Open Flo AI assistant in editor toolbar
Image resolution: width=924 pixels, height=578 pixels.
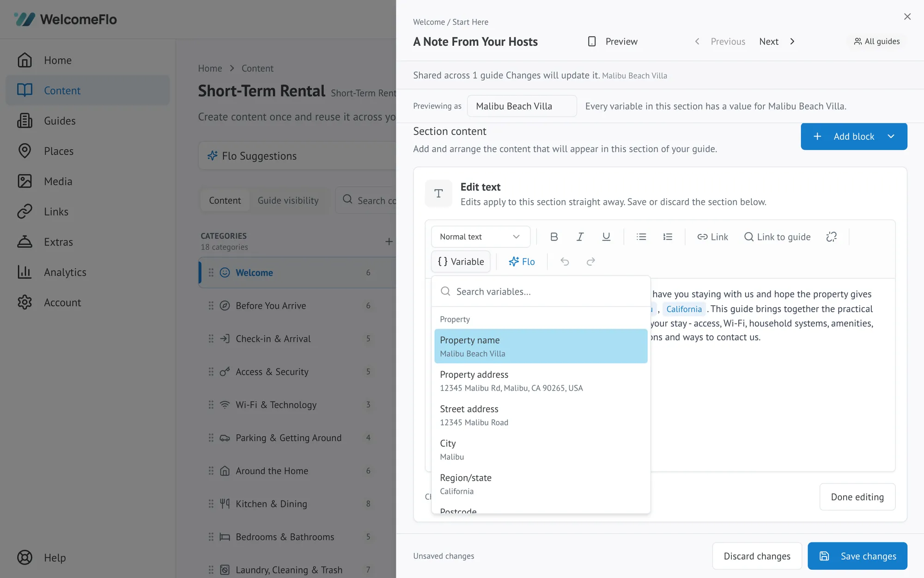(522, 262)
